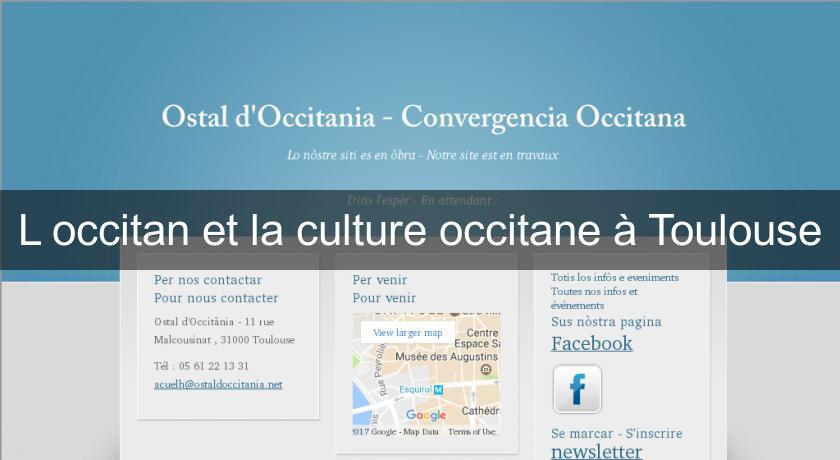Click the Malcousinat, 31000 Toulouse address line

[224, 340]
